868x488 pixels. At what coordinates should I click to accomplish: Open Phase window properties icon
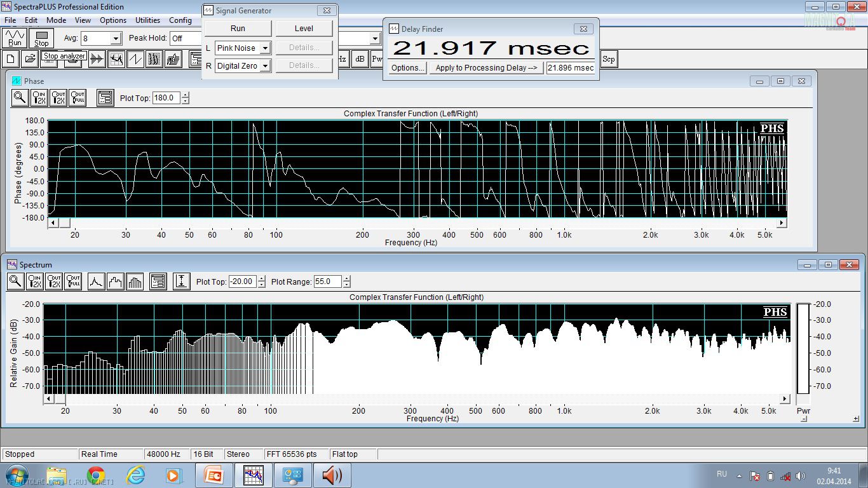coord(105,97)
